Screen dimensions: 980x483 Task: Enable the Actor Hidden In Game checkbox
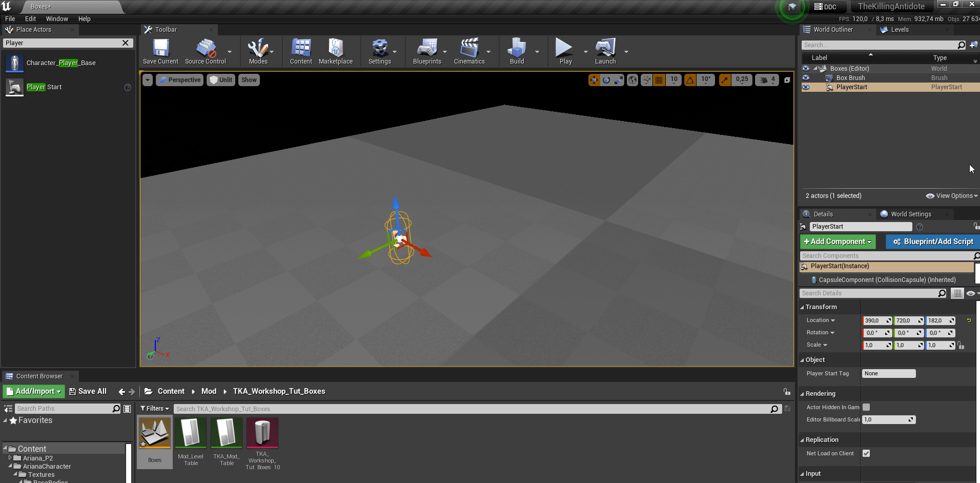[866, 407]
